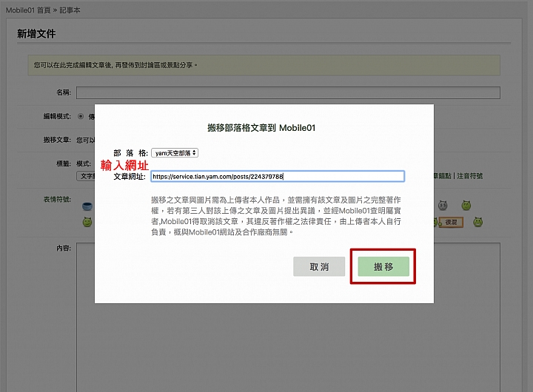Viewport: 533px width, 392px height.
Task: Insert the blue bowl emoticon
Action: 87,206
